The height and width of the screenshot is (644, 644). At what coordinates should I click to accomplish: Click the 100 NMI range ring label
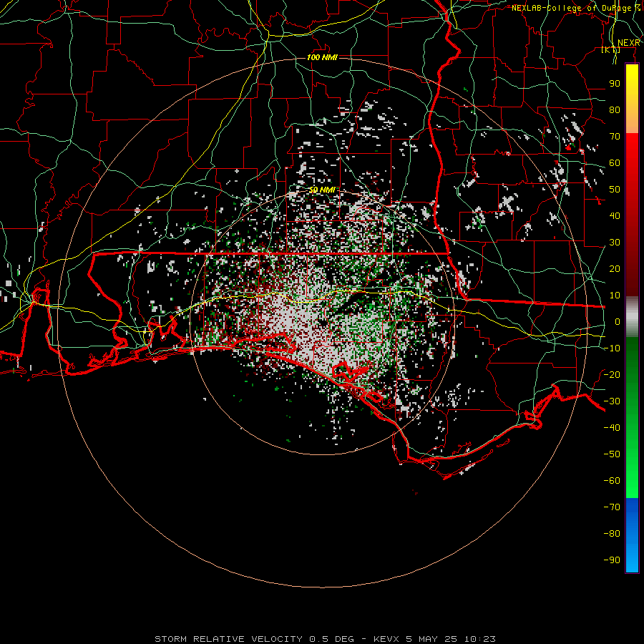(x=323, y=57)
